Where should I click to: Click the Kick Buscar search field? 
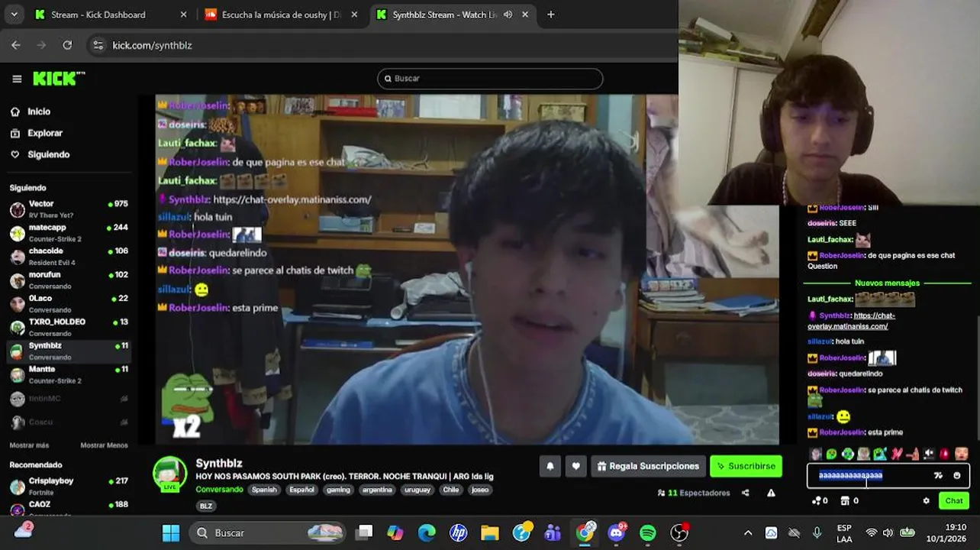pyautogui.click(x=490, y=79)
